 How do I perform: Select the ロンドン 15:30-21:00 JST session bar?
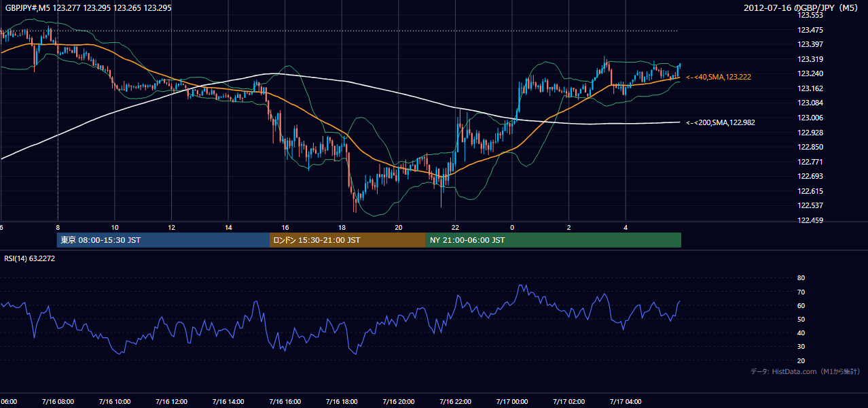pos(348,240)
